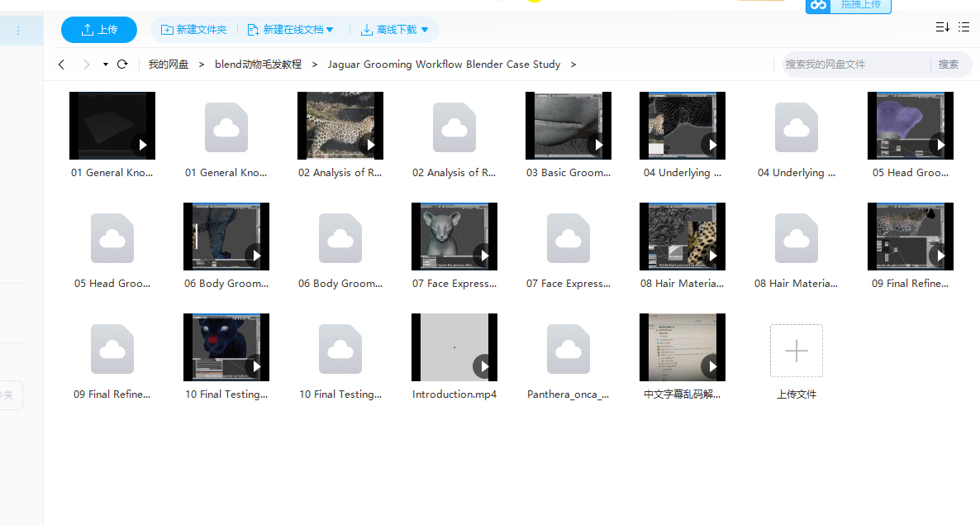The width and height of the screenshot is (980, 526).
Task: Open the navigation history dropdown arrow
Action: click(x=105, y=65)
